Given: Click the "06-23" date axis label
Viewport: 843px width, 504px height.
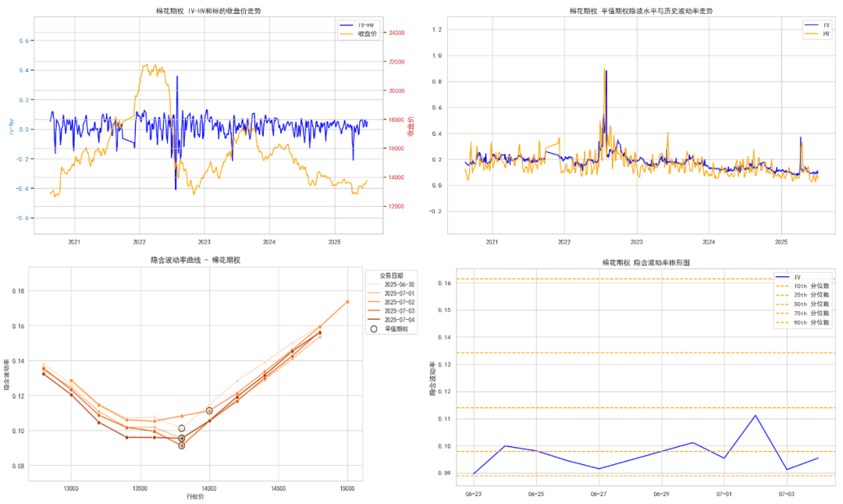Looking at the screenshot, I should [474, 494].
